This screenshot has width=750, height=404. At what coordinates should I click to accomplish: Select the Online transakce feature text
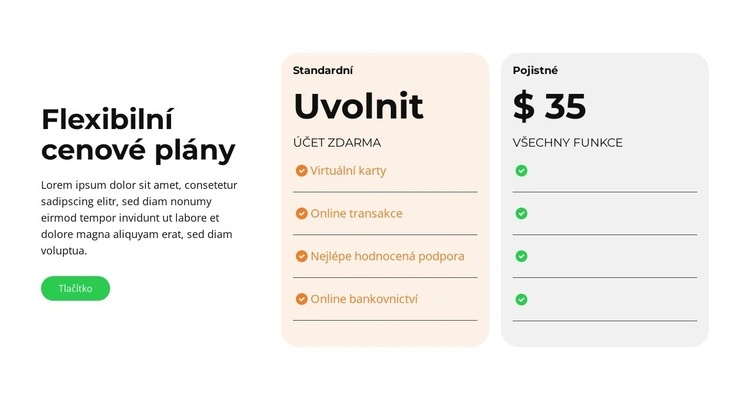pyautogui.click(x=356, y=214)
